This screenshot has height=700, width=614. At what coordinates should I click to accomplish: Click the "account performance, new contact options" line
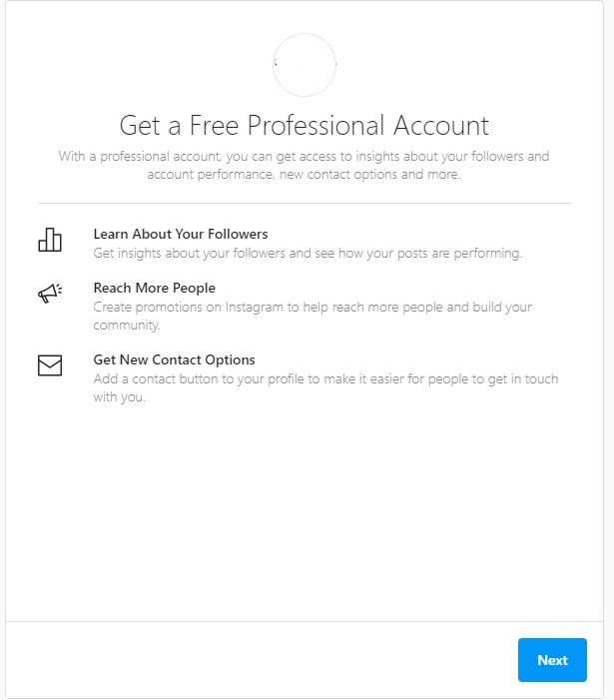coord(305,175)
